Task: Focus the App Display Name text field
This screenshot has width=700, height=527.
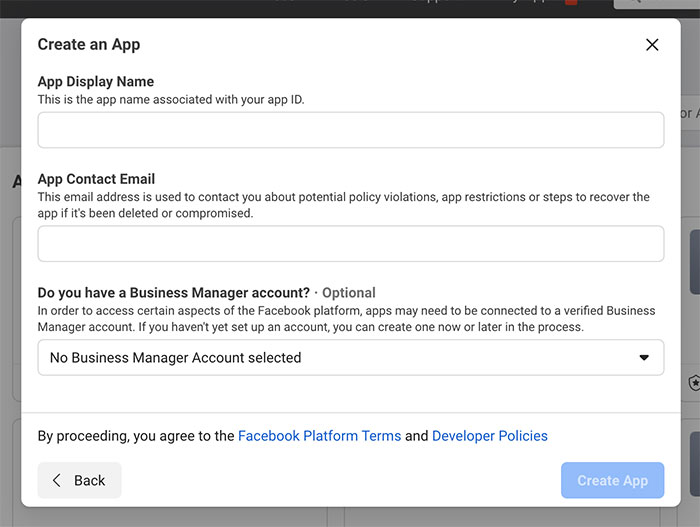Action: coord(350,130)
